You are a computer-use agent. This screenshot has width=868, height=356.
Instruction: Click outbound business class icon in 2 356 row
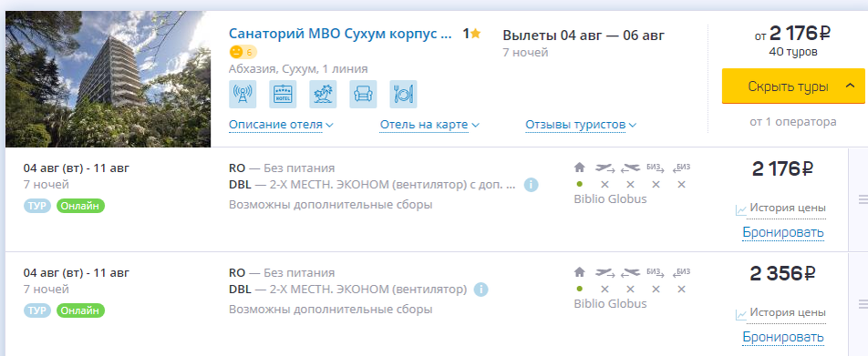click(x=656, y=271)
